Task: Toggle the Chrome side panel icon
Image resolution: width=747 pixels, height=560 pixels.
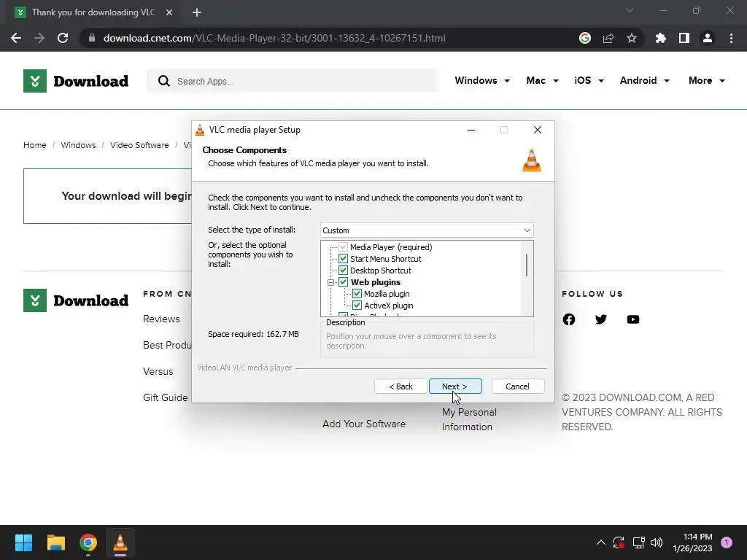Action: pyautogui.click(x=684, y=38)
